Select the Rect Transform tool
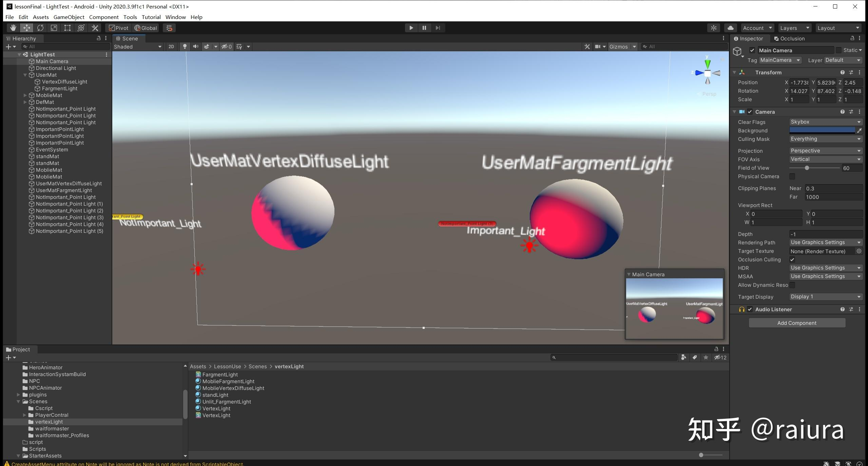The width and height of the screenshot is (868, 466). coord(67,28)
